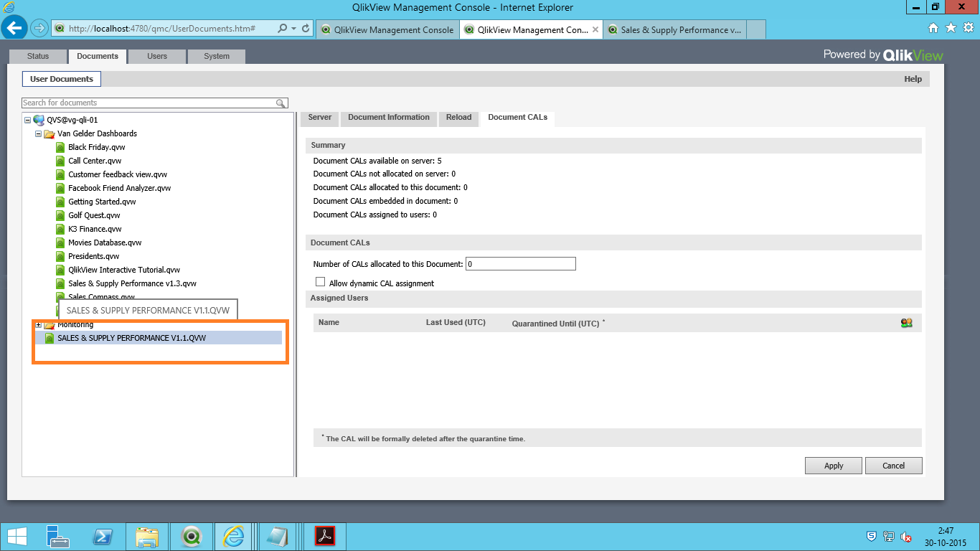The image size is (980, 551).
Task: Select Sales & Supply Performance v1.3.qvw
Action: pyautogui.click(x=132, y=283)
